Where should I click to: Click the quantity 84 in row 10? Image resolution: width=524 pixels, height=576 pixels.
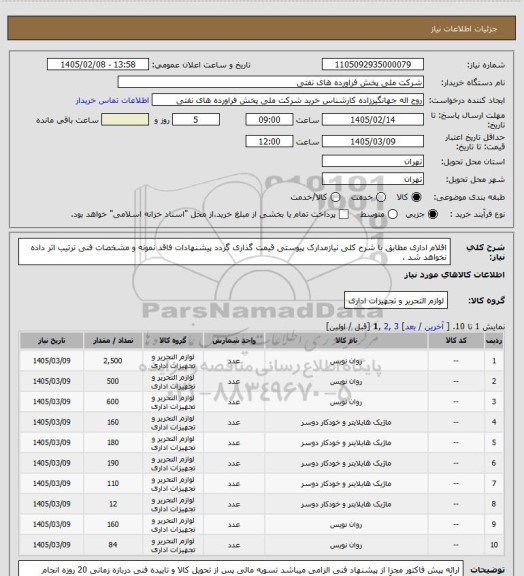tap(113, 545)
